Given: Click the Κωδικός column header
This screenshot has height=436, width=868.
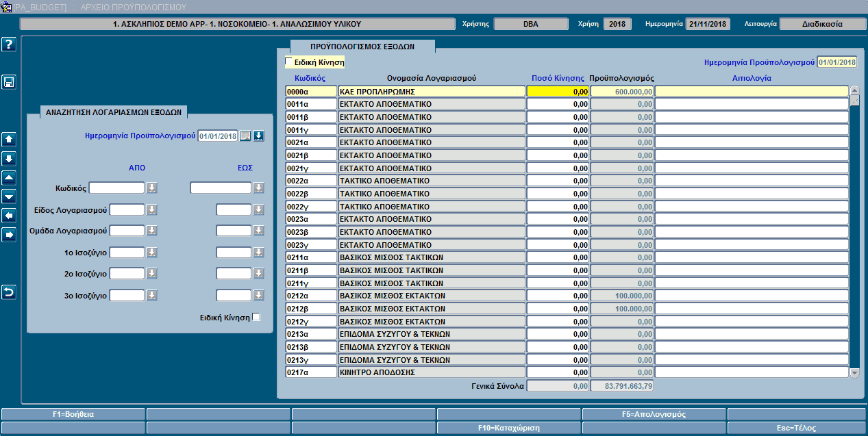Looking at the screenshot, I should point(310,78).
